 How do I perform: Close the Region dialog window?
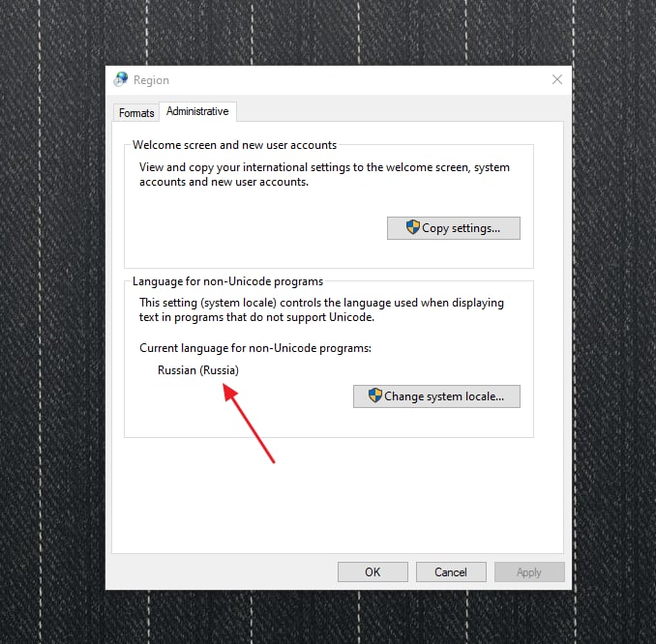coord(557,79)
